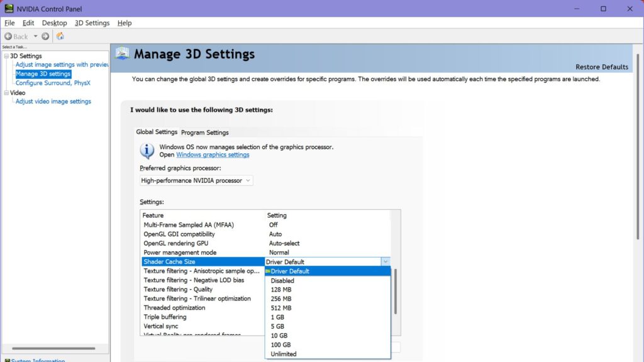
Task: Click the Forward navigation arrow icon
Action: pyautogui.click(x=45, y=36)
